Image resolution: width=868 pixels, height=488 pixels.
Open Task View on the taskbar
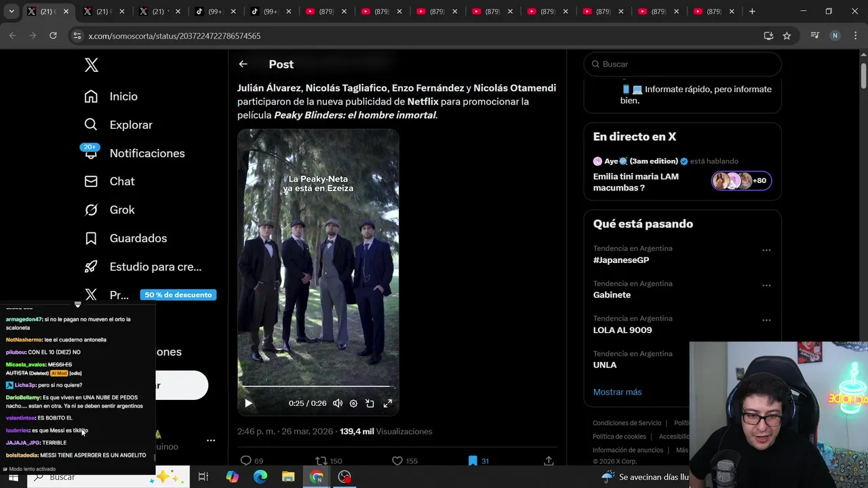(x=203, y=477)
